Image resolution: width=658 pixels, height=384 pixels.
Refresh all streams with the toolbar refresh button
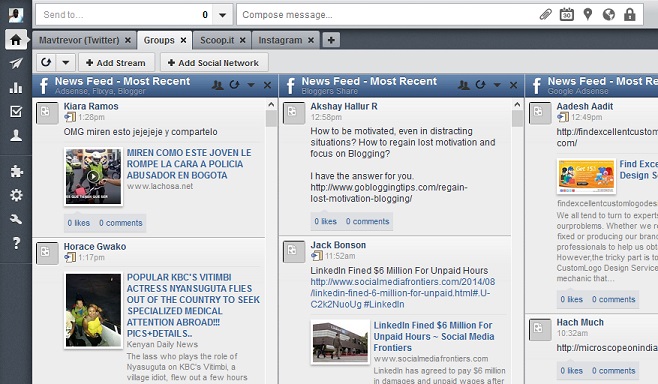coord(46,63)
